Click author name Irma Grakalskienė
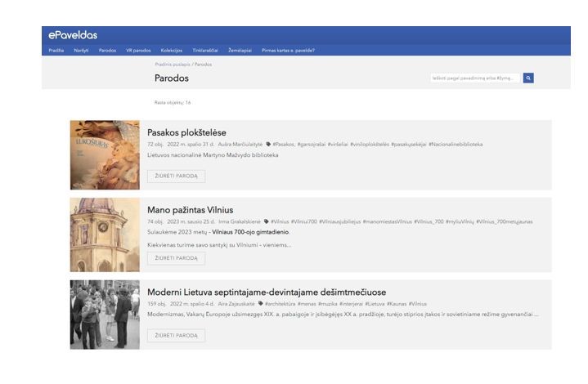This screenshot has height=384, width=588. pyautogui.click(x=240, y=221)
